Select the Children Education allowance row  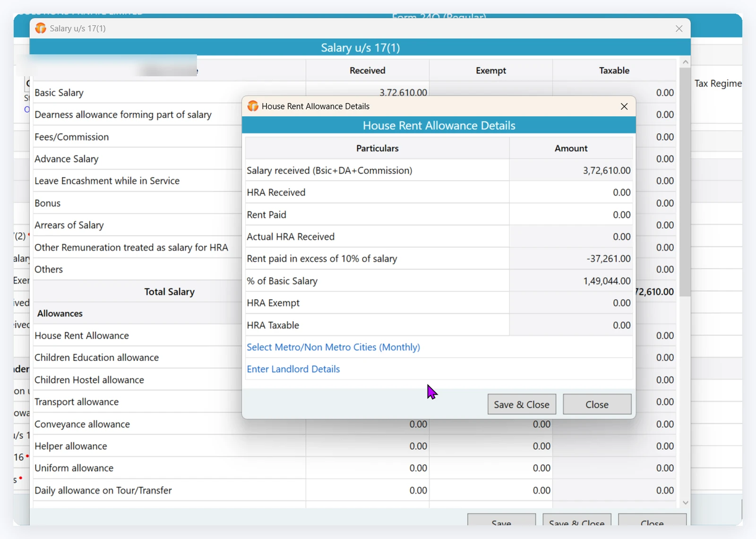click(x=97, y=358)
